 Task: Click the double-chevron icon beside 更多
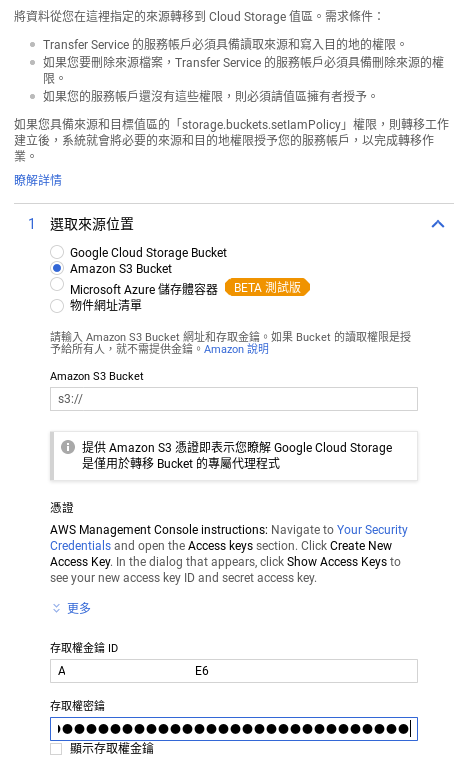(x=56, y=608)
